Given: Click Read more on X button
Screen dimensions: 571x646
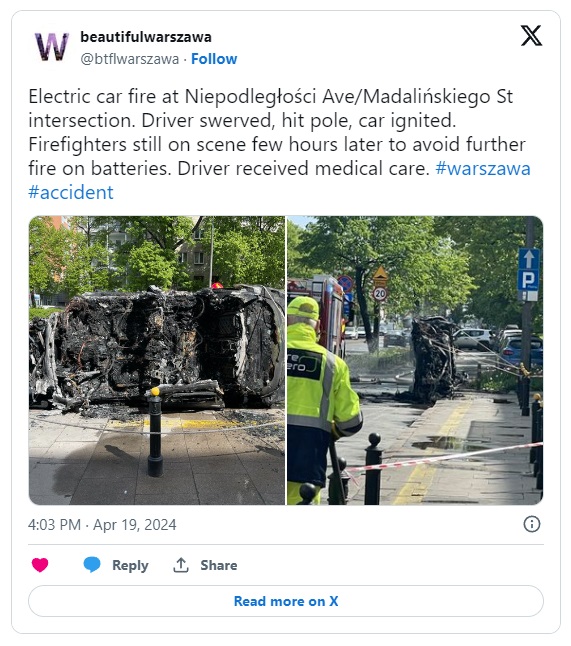Looking at the screenshot, I should coord(286,601).
